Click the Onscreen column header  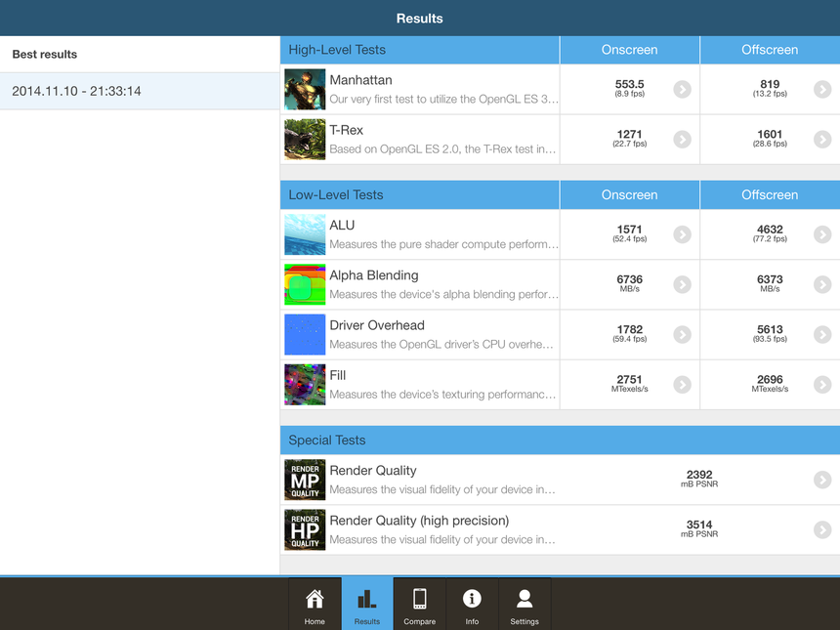click(x=629, y=49)
